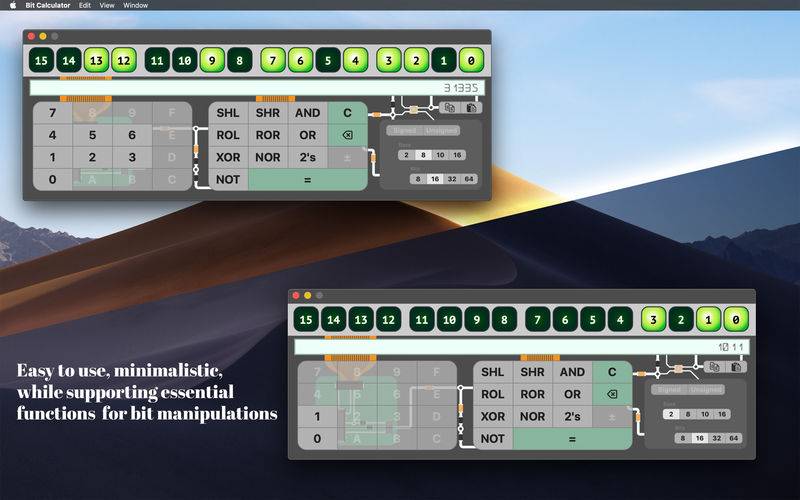
Task: Click OR in the bottom window
Action: (x=572, y=394)
